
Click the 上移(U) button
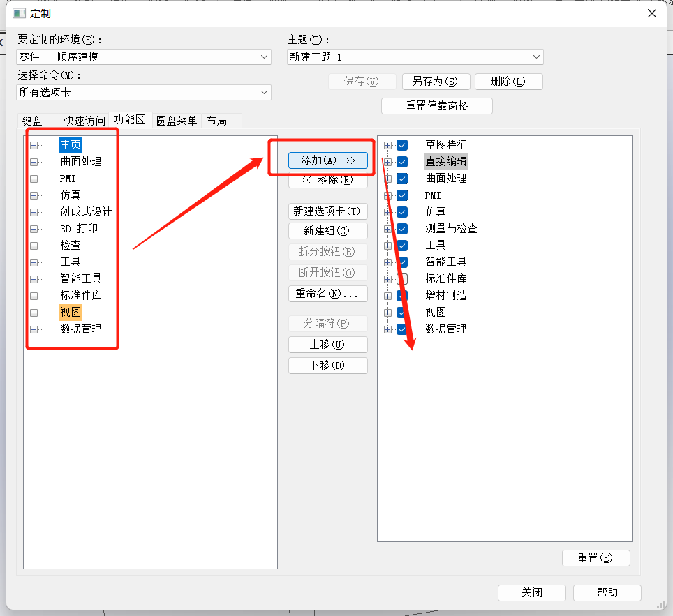[x=328, y=345]
